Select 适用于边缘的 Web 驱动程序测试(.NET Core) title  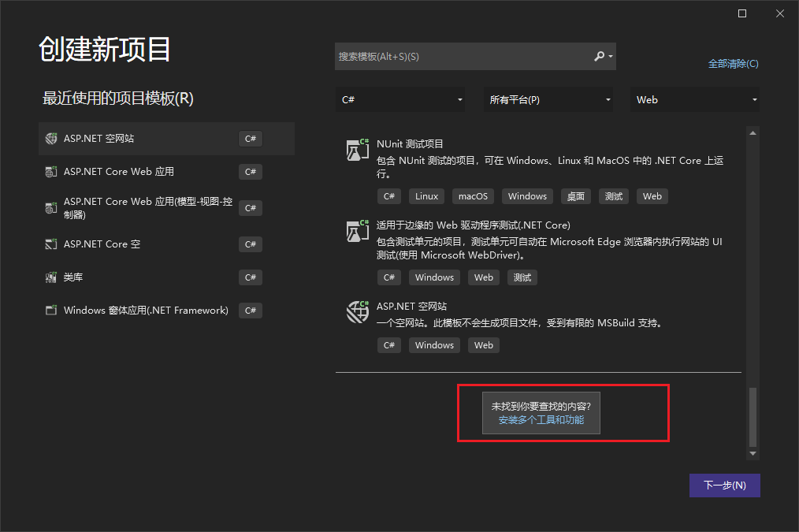click(x=474, y=225)
